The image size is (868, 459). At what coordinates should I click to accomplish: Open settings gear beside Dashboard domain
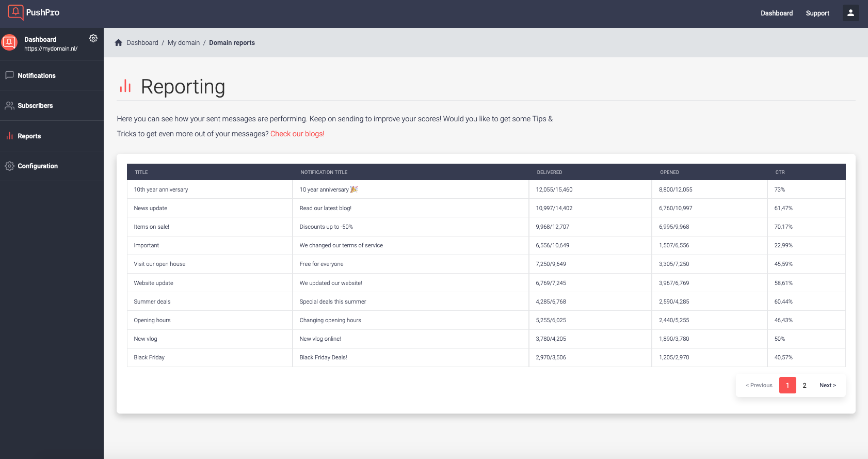[x=93, y=38]
